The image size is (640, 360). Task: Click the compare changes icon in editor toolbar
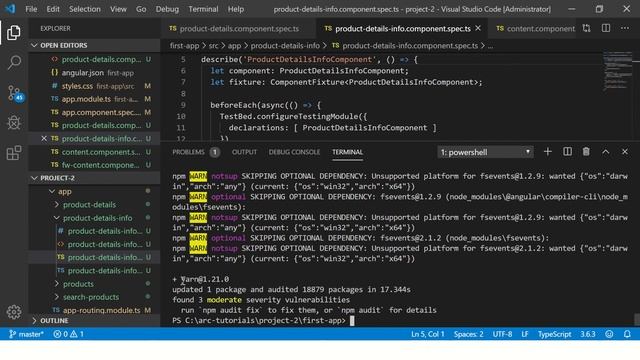coord(587,28)
